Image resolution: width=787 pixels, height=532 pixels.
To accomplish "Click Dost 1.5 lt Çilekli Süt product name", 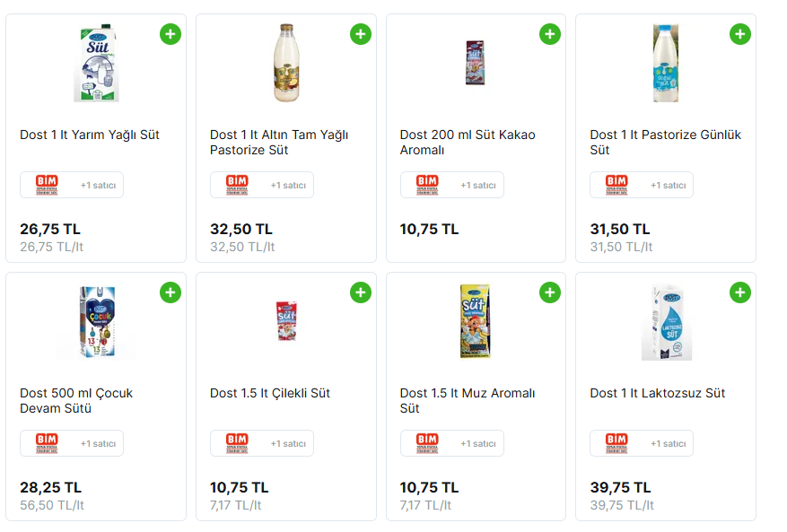I will 270,394.
